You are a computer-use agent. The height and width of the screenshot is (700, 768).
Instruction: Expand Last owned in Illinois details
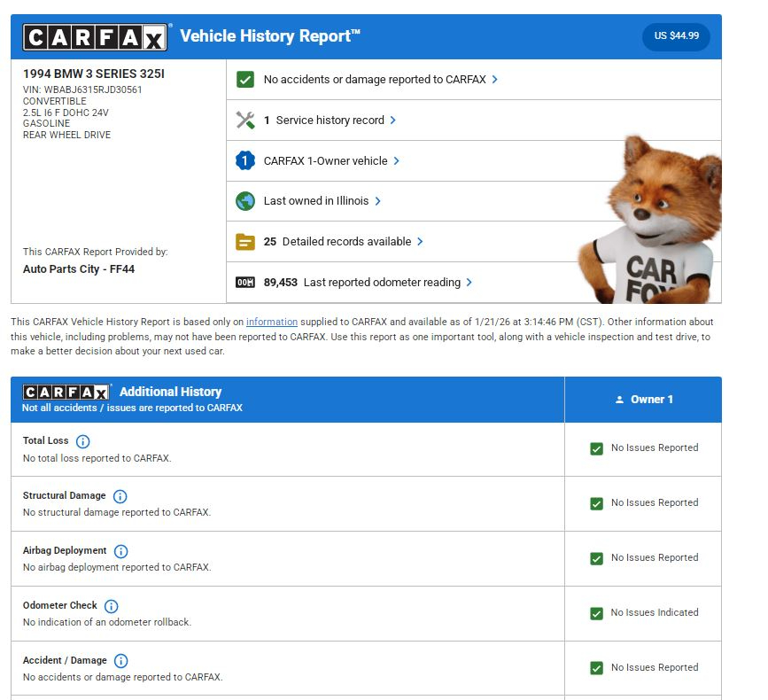click(x=377, y=201)
